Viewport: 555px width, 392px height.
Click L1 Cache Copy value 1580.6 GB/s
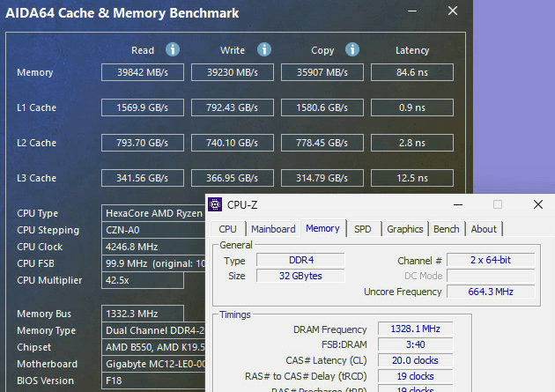[x=322, y=107]
